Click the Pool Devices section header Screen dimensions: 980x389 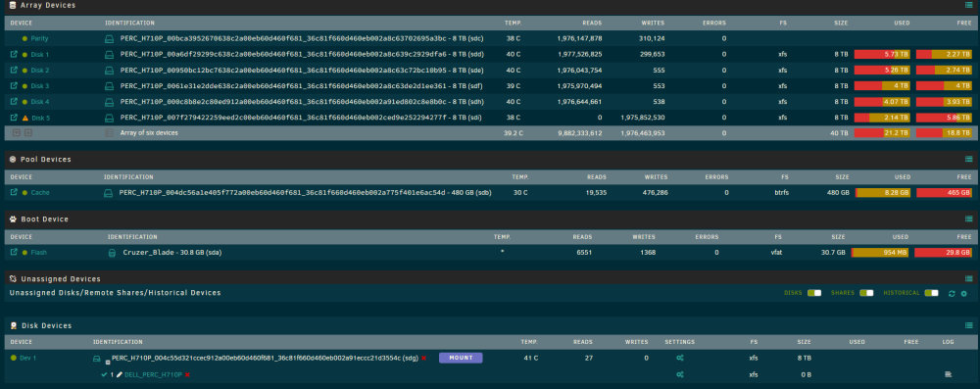pos(46,160)
